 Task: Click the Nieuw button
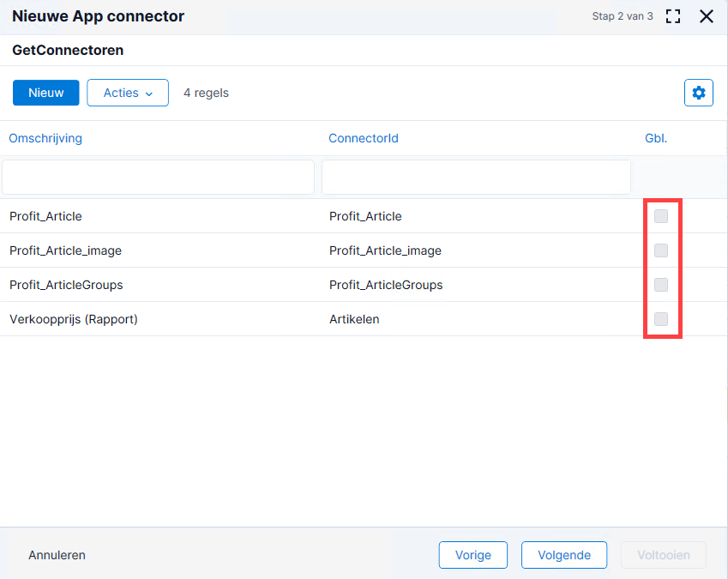tap(46, 93)
